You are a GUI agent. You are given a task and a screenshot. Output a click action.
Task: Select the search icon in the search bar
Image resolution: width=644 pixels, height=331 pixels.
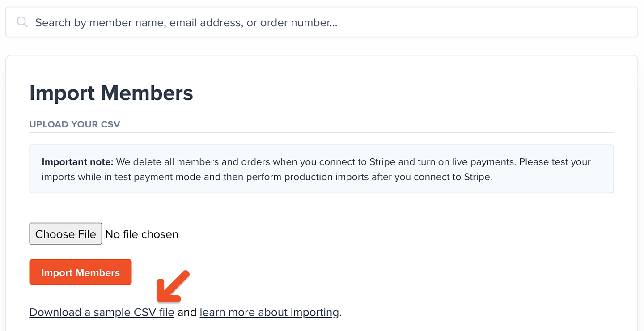[x=22, y=22]
